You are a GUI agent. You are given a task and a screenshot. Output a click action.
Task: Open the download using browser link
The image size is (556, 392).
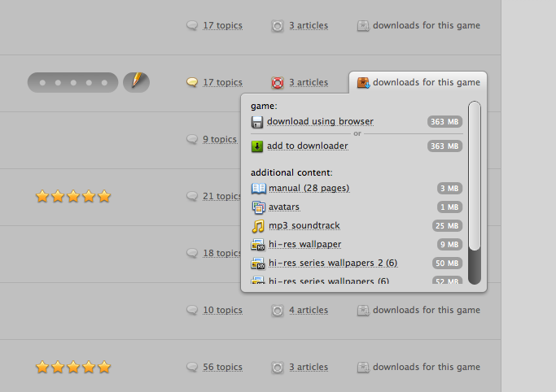(x=320, y=121)
